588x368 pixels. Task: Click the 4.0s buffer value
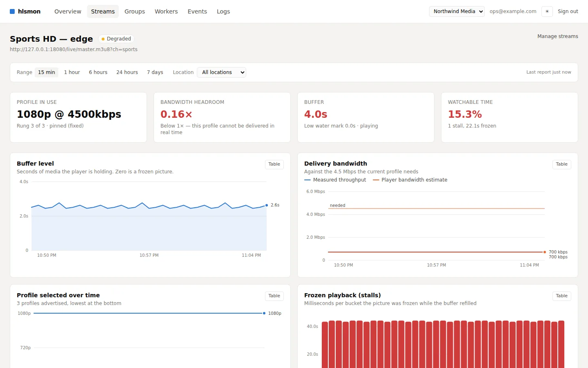pyautogui.click(x=316, y=114)
